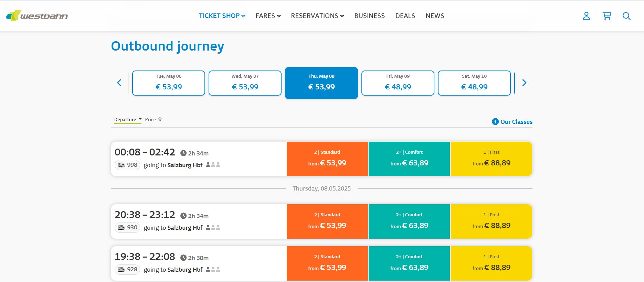Expand the FARES menu
The height and width of the screenshot is (282, 644).
(268, 16)
